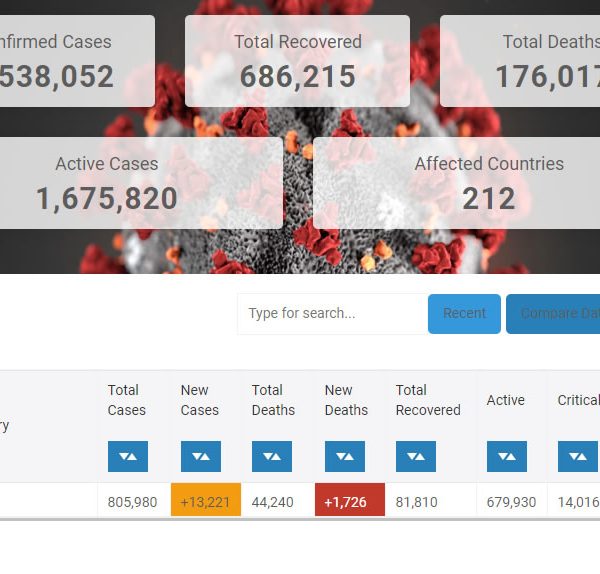Click the orange +13,221 new cases cell
The image size is (600, 574).
click(x=206, y=501)
